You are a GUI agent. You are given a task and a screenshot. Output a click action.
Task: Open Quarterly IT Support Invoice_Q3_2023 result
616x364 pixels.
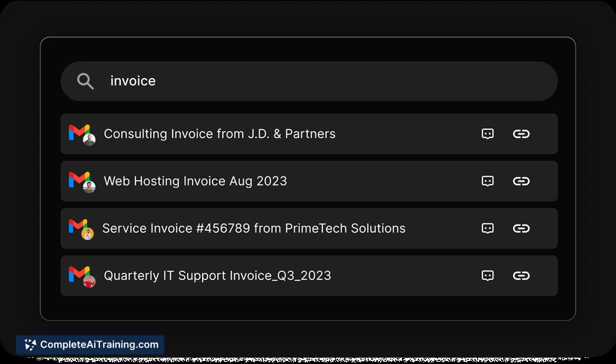click(309, 275)
